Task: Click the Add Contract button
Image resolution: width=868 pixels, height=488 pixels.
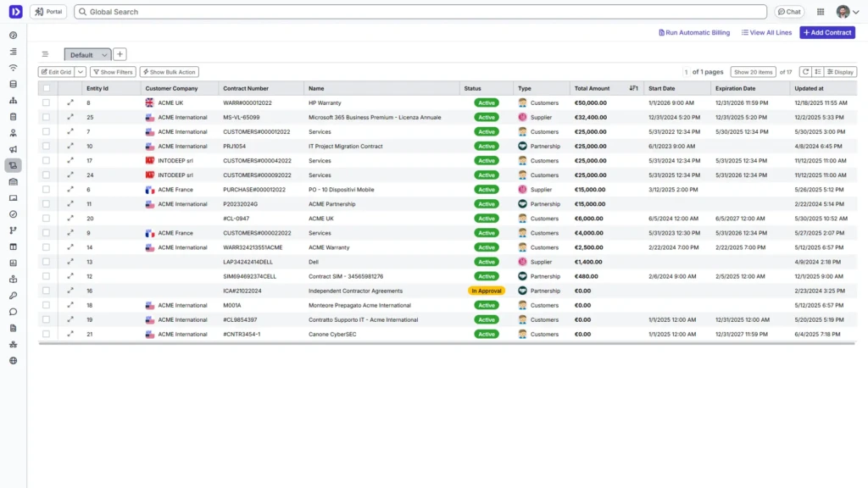Action: point(827,33)
